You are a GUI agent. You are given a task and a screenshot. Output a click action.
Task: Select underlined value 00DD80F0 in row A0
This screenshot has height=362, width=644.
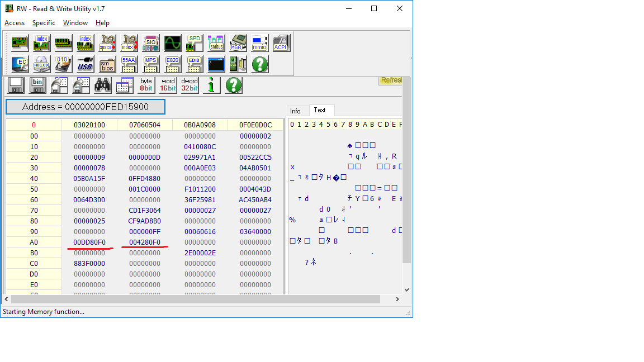point(89,242)
